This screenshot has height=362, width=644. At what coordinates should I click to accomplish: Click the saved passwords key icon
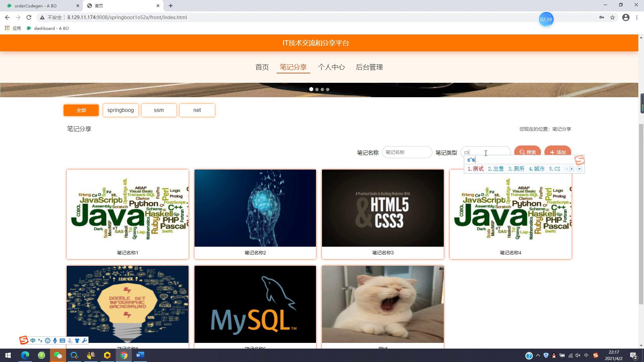[x=602, y=17]
